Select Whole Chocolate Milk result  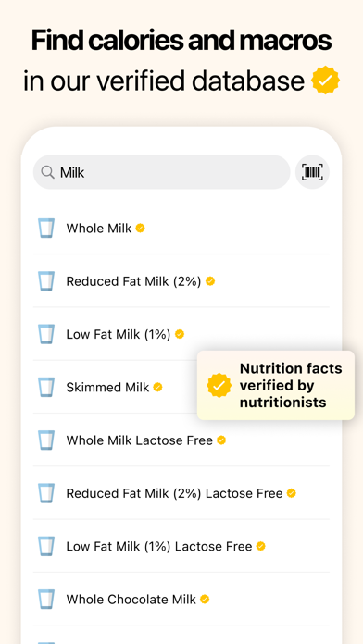pos(181,599)
